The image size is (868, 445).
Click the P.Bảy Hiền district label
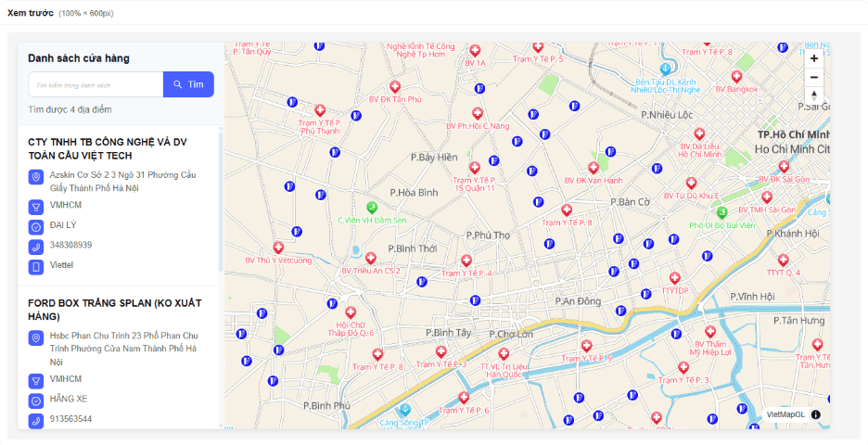pos(434,158)
